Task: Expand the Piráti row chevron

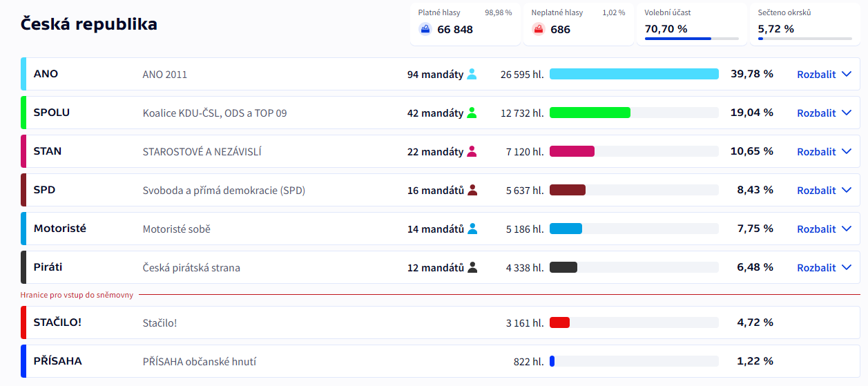Action: pyautogui.click(x=847, y=268)
